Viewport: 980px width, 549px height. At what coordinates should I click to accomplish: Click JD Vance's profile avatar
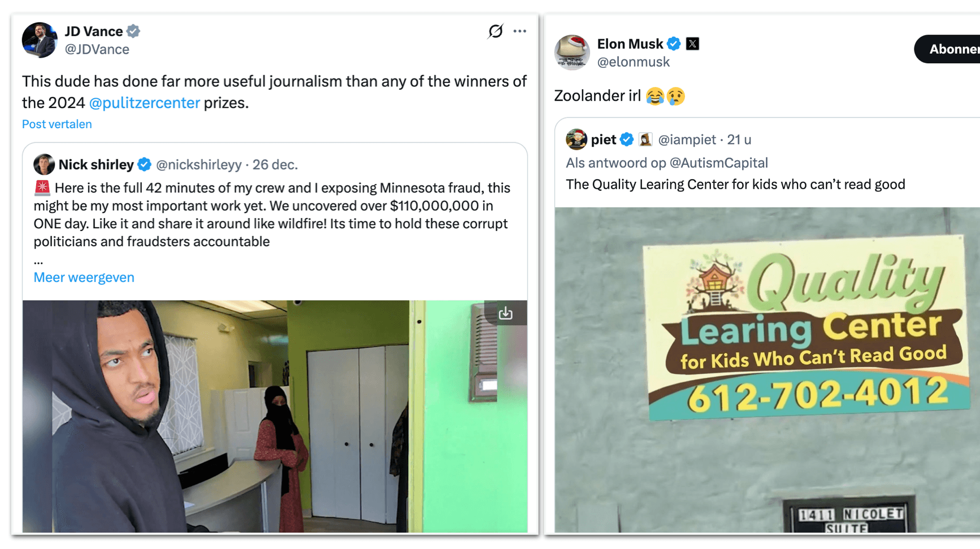coord(40,40)
